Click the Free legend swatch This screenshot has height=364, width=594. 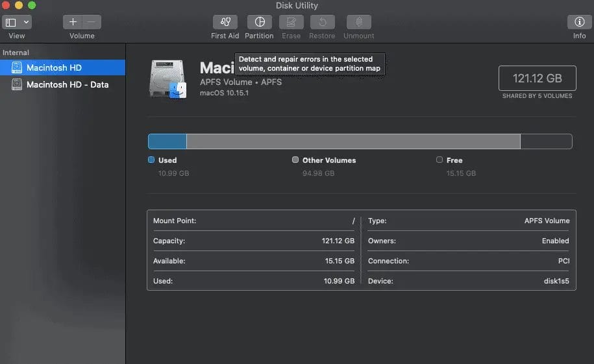439,160
